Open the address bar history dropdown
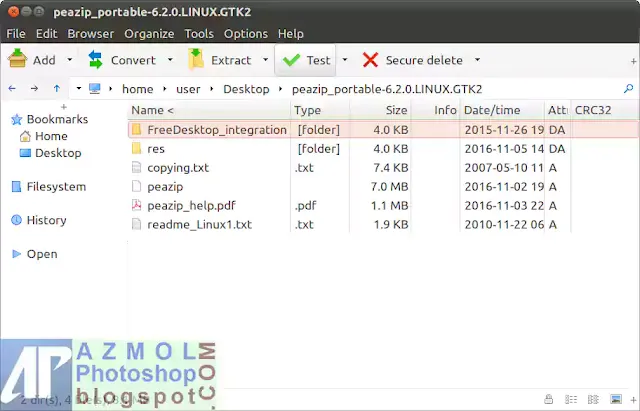The image size is (640, 411). pyautogui.click(x=79, y=88)
